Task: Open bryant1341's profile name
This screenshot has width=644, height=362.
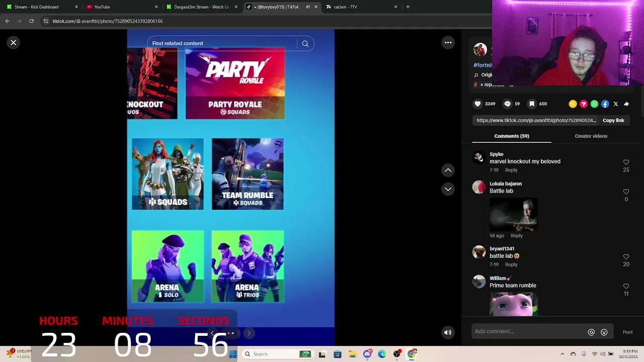Action: [x=502, y=249]
